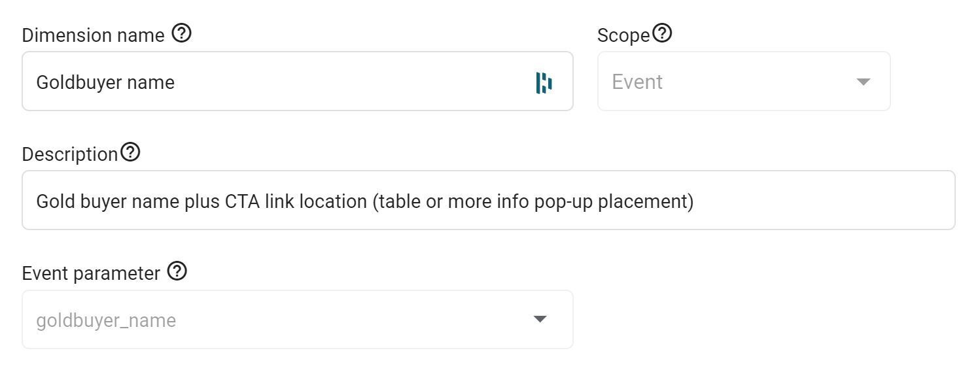Click the Scope help question-mark icon
980x391 pixels.
point(662,33)
